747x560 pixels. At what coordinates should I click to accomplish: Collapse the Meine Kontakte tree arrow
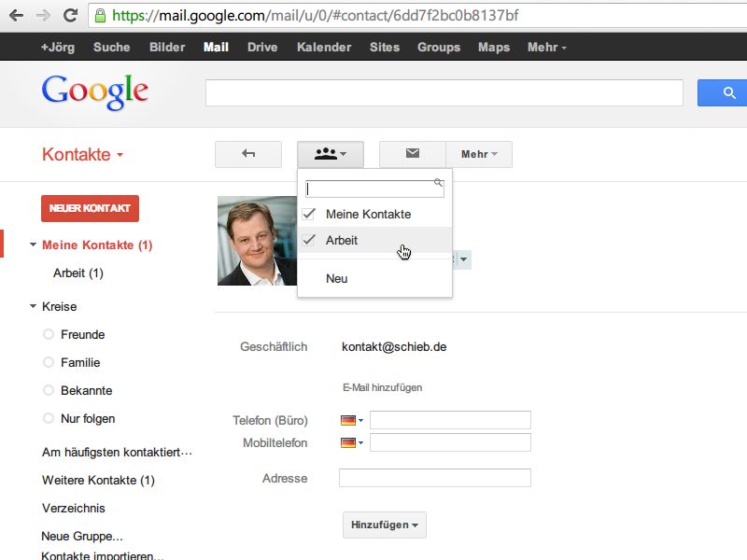coord(33,245)
